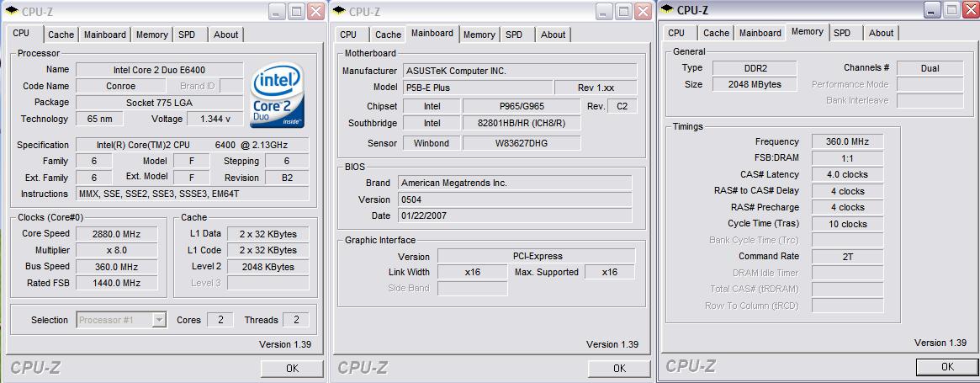Image resolution: width=980 pixels, height=383 pixels.
Task: Click Manufacturer value ASUSTeK Computer INC.
Action: click(520, 71)
